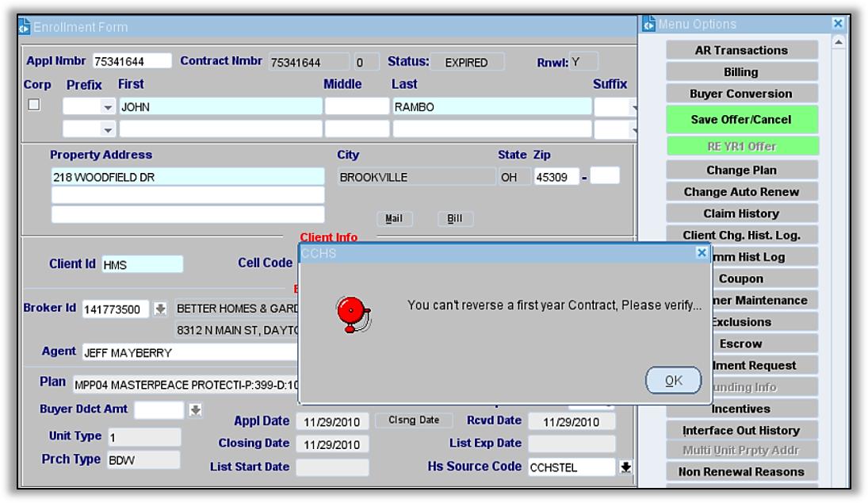Click the Multi Unit Prpty Addr button
The height and width of the screenshot is (503, 868).
pos(742,451)
